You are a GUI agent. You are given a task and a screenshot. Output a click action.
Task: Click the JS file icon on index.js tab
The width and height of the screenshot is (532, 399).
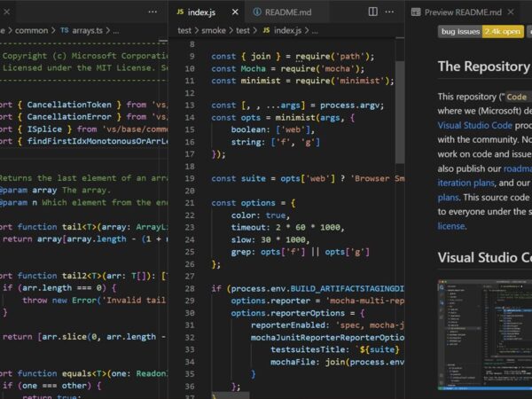(180, 12)
